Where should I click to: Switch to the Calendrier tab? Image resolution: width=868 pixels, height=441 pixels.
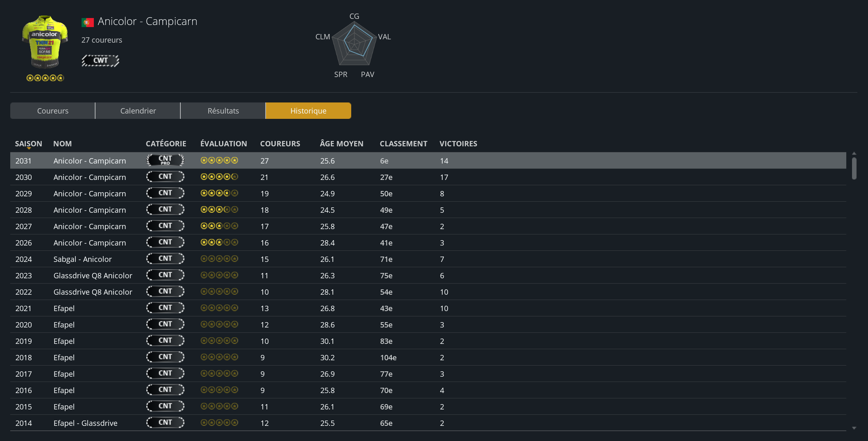pos(138,111)
